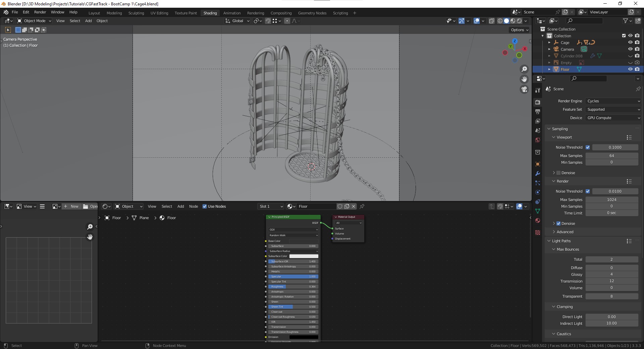The width and height of the screenshot is (644, 349).
Task: Click the Max Samples 1024 render field
Action: tap(611, 200)
